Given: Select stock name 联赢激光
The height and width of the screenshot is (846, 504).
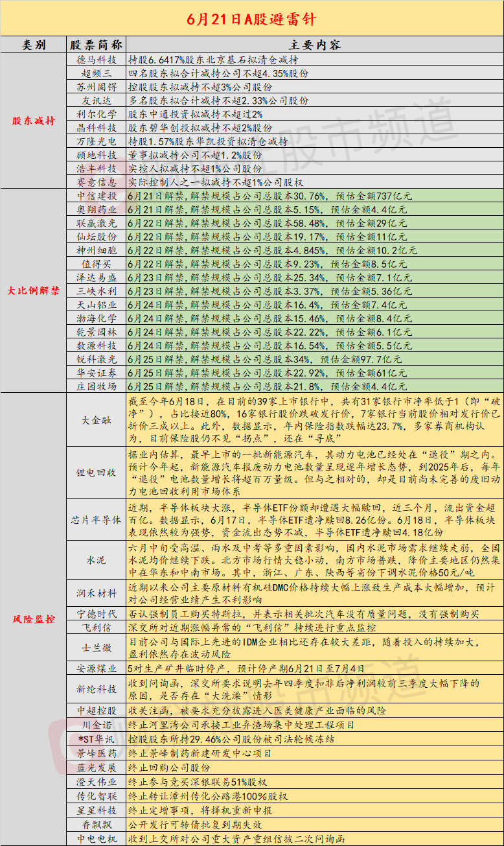Looking at the screenshot, I should (96, 223).
